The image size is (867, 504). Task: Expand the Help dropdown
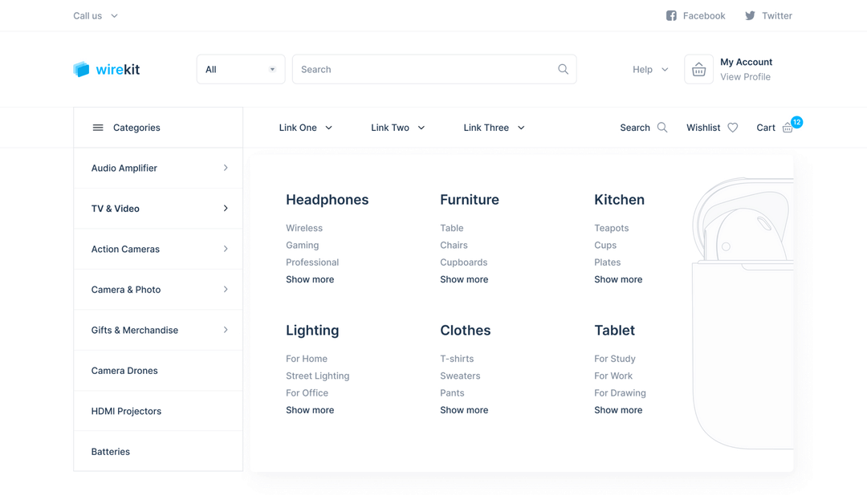(649, 69)
